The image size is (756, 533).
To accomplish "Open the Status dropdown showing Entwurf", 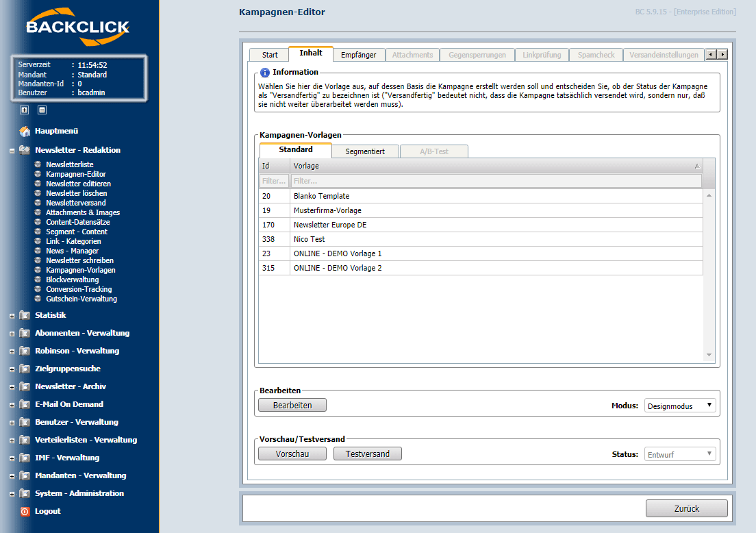I will pyautogui.click(x=679, y=453).
